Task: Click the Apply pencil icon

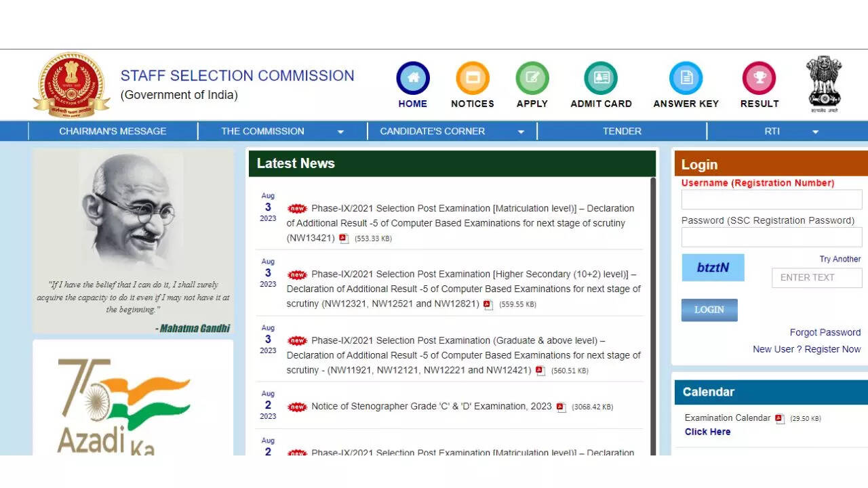Action: pos(532,78)
